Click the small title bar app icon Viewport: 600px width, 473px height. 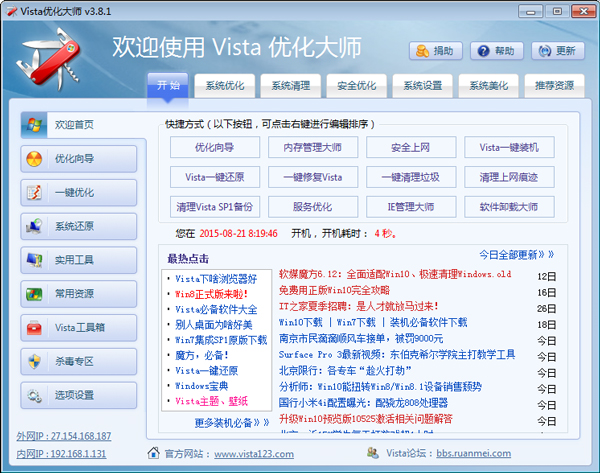coord(12,11)
